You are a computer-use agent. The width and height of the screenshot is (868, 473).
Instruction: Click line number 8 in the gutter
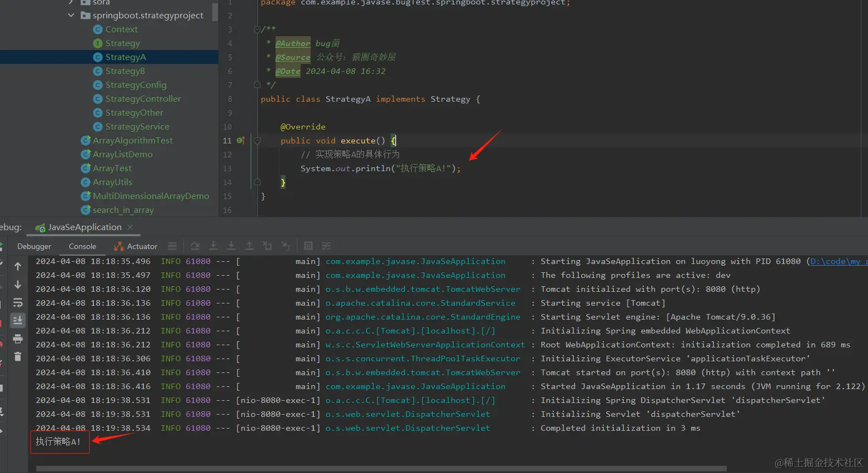(230, 99)
